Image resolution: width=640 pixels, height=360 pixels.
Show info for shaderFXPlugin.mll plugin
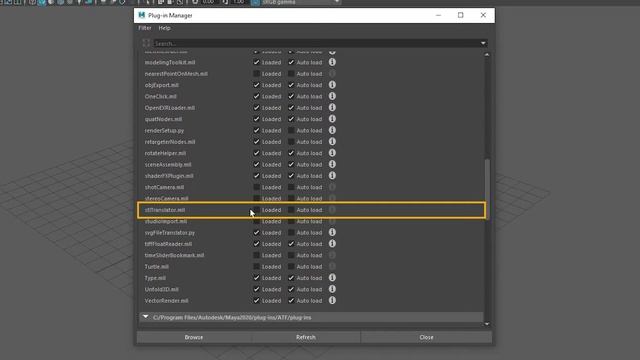pos(332,176)
